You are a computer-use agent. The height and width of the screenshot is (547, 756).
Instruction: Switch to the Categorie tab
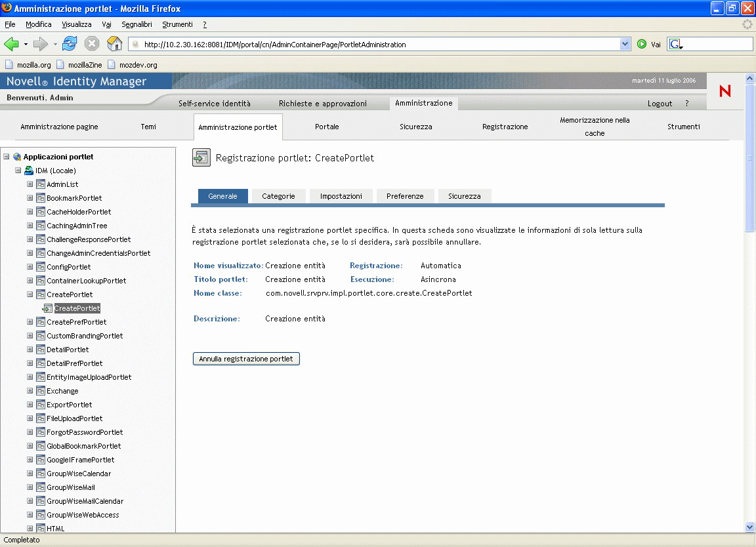[x=278, y=196]
